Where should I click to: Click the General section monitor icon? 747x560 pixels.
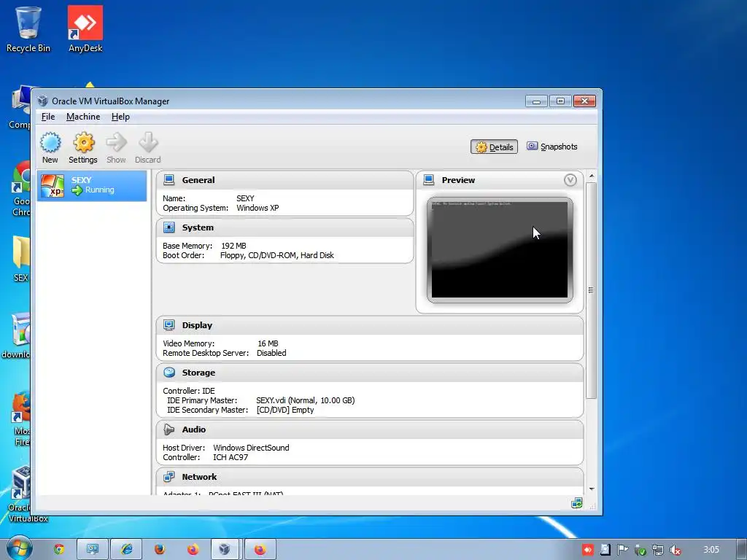169,179
